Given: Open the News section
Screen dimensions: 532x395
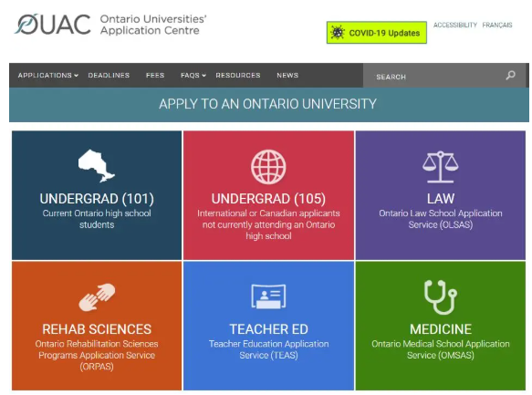Looking at the screenshot, I should 287,76.
